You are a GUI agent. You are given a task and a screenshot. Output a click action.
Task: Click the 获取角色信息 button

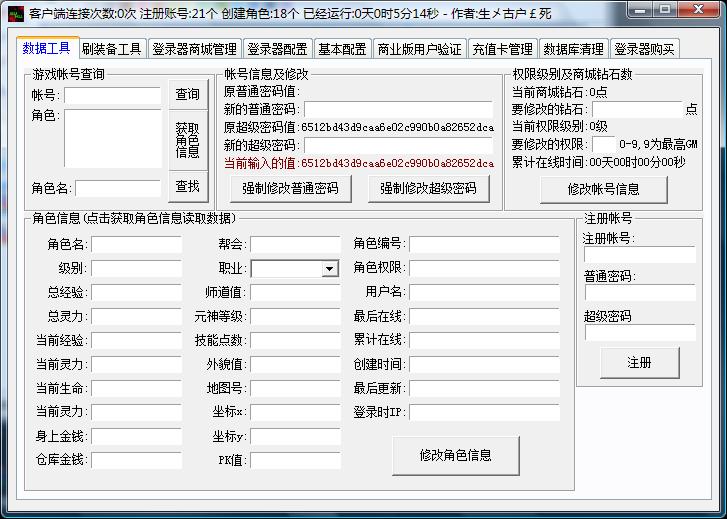click(188, 141)
